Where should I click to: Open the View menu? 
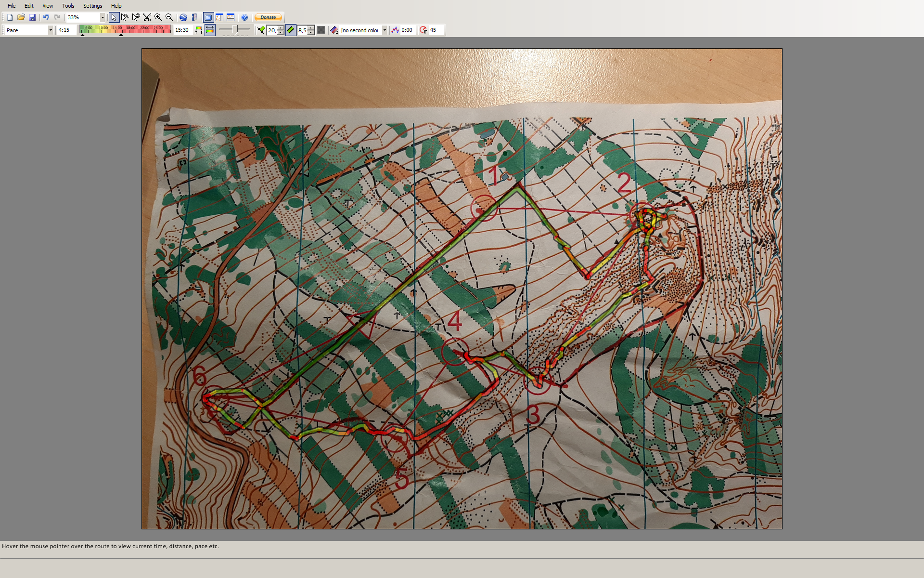click(x=48, y=6)
